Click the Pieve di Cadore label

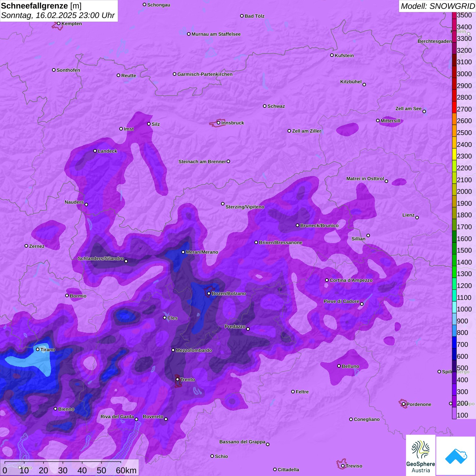tap(341, 301)
